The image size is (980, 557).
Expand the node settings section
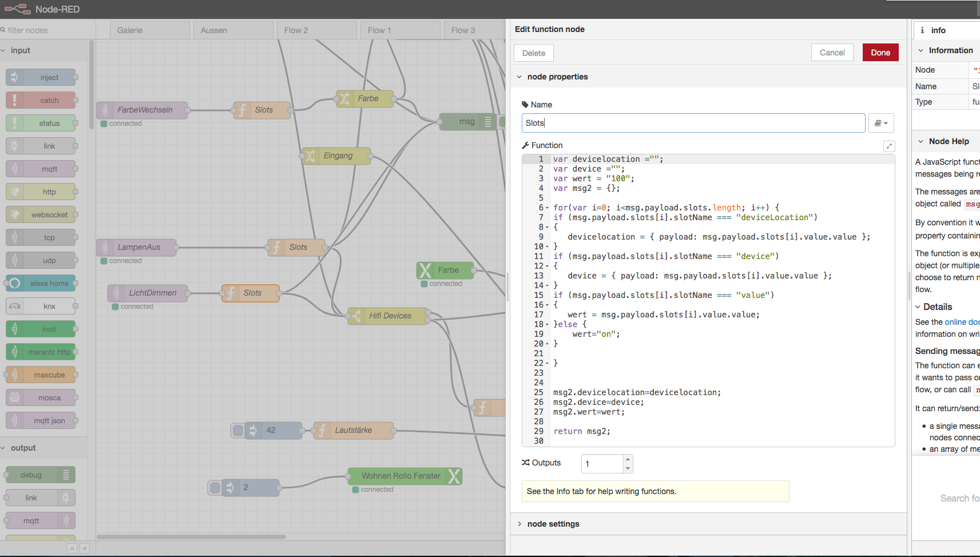pos(553,524)
